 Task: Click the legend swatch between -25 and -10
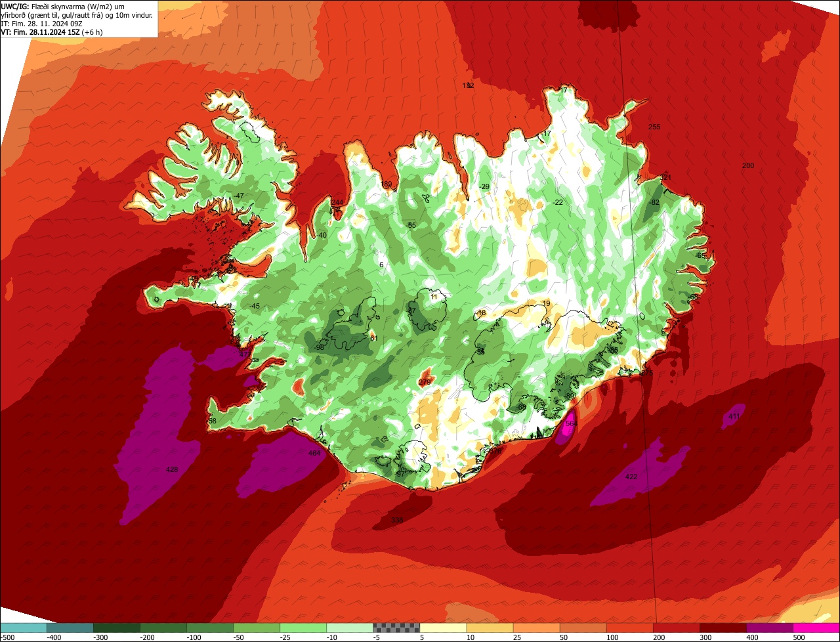[303, 628]
